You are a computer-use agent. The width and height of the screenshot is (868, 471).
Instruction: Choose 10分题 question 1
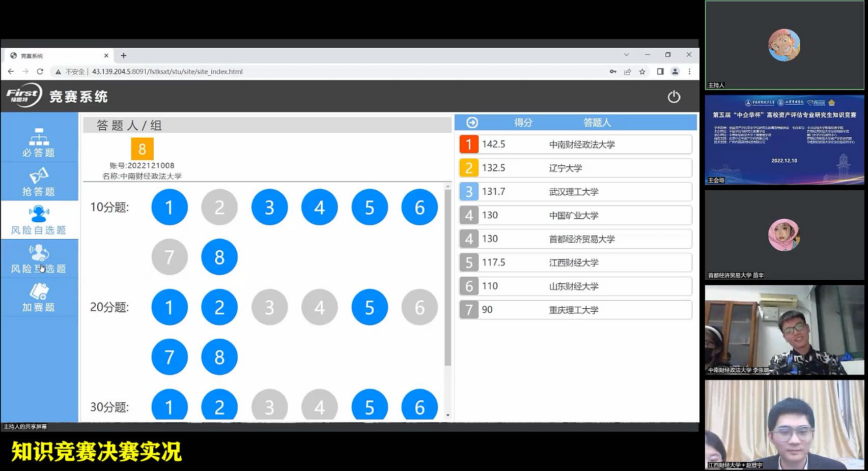(x=170, y=207)
